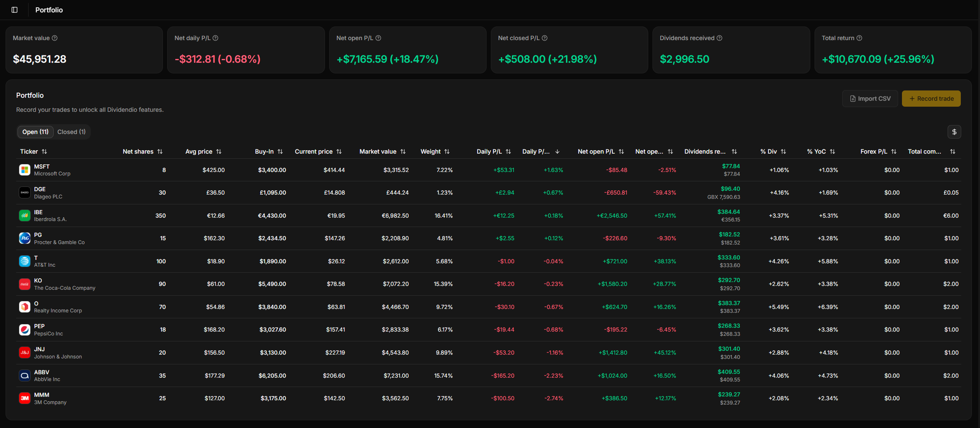Sort by % YoC column
Image resolution: width=980 pixels, height=428 pixels.
pyautogui.click(x=821, y=151)
